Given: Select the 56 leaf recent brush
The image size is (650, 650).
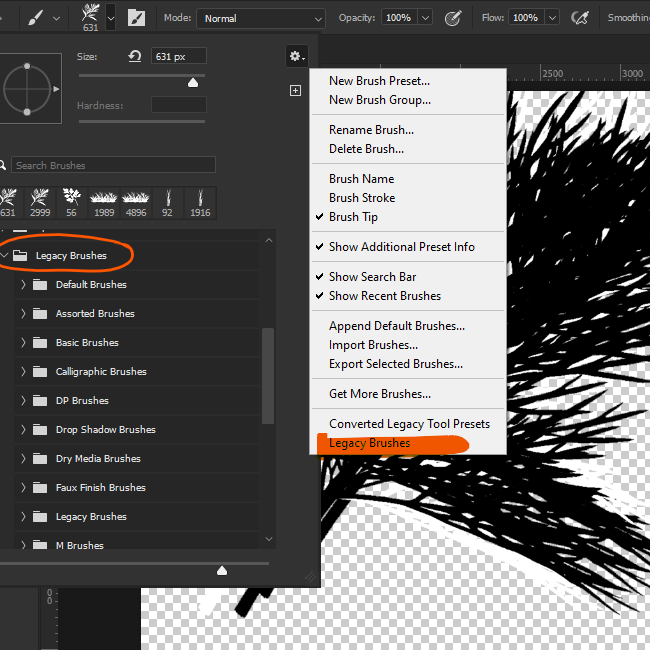Looking at the screenshot, I should 72,203.
